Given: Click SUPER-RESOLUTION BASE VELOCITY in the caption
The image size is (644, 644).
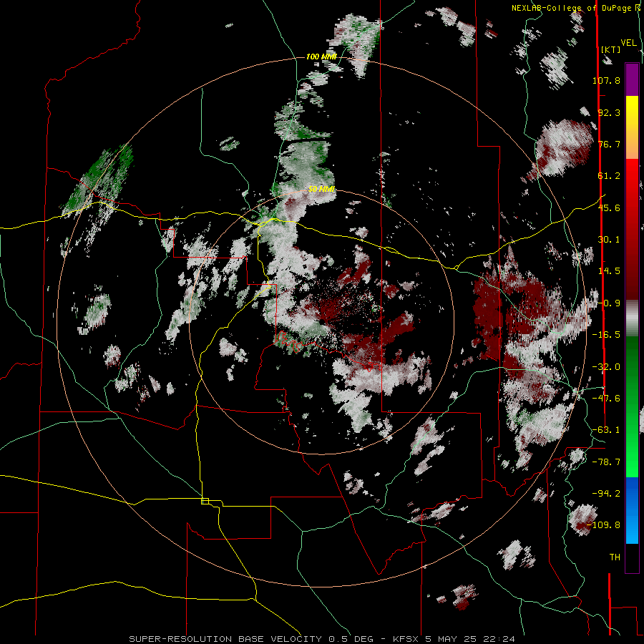Looking at the screenshot, I should tap(226, 639).
